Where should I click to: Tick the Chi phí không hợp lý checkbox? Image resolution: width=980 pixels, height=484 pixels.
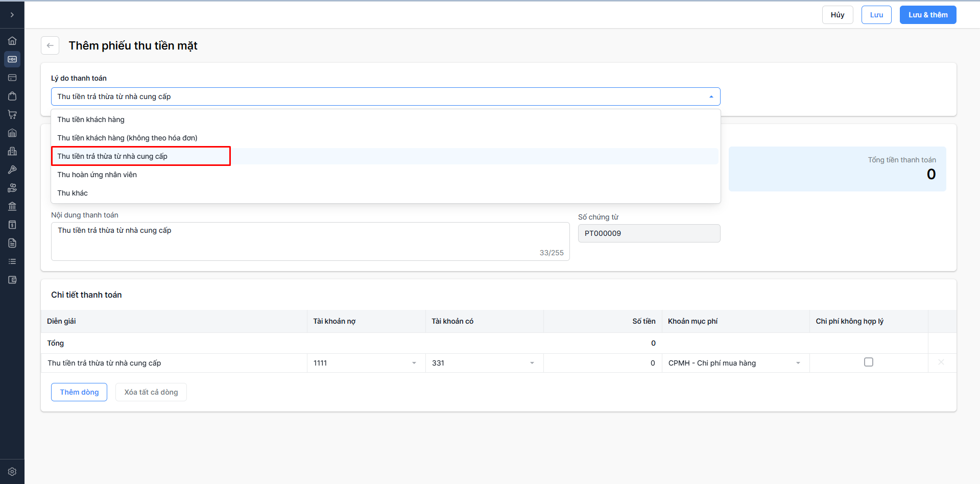[x=868, y=362]
